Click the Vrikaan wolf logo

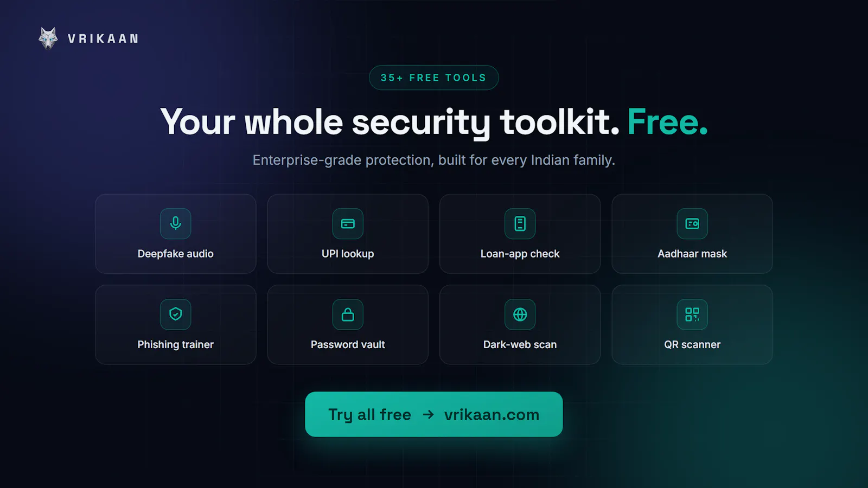point(48,38)
